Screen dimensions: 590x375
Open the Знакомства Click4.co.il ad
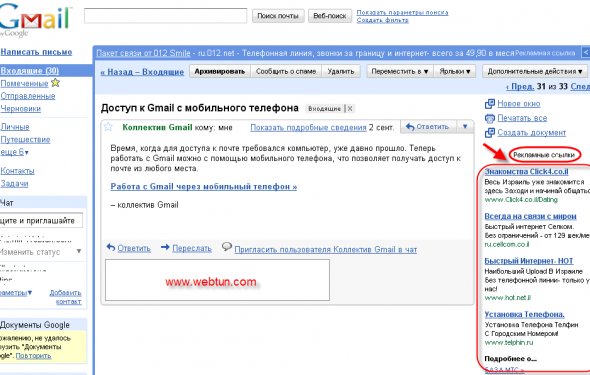click(526, 172)
